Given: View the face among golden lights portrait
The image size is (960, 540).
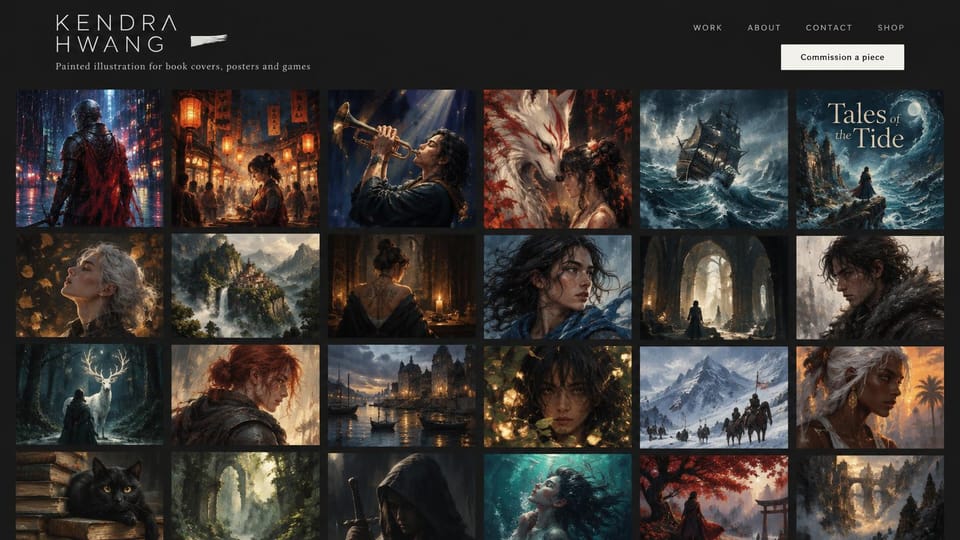Looking at the screenshot, I should click(x=558, y=396).
